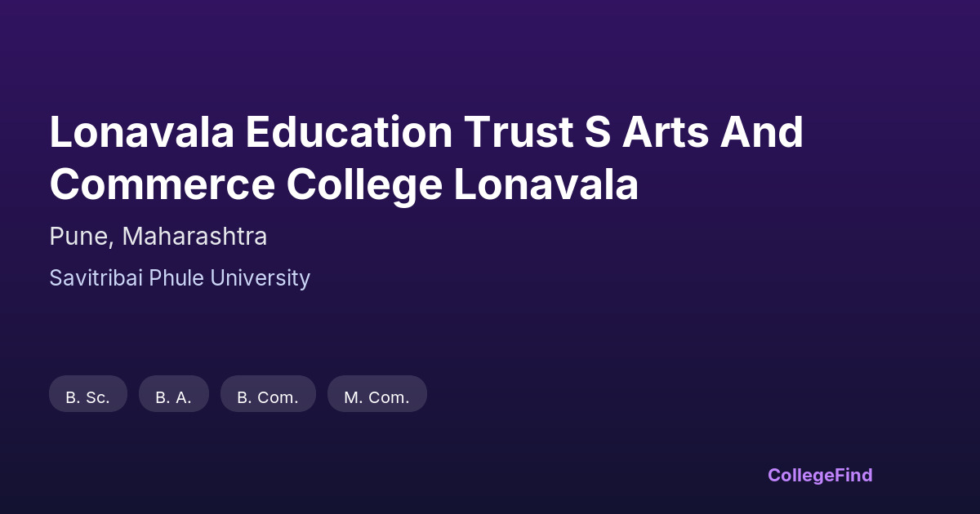
Task: Open the M. Com. course pill
Action: 376,397
